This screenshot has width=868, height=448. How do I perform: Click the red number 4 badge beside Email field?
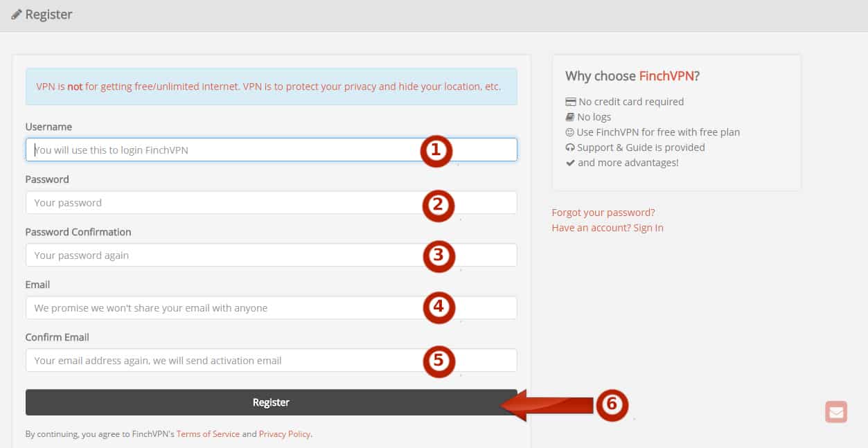click(x=439, y=309)
